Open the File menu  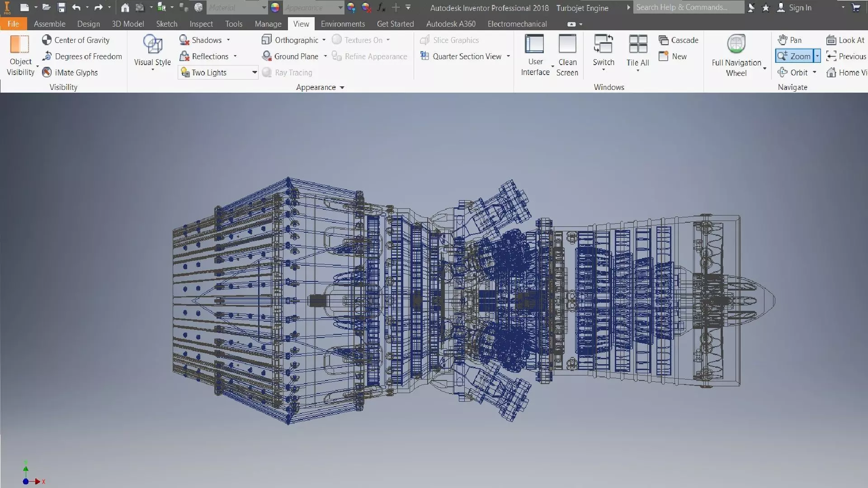pos(13,23)
